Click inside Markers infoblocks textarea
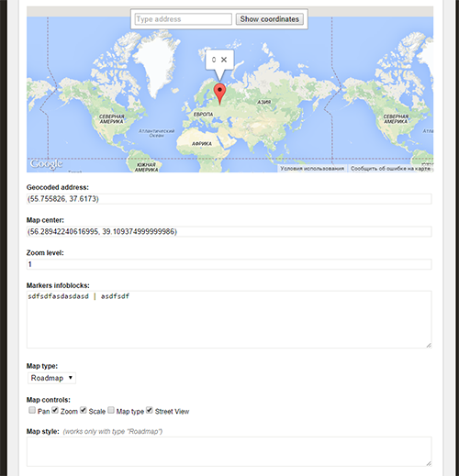 [x=229, y=319]
